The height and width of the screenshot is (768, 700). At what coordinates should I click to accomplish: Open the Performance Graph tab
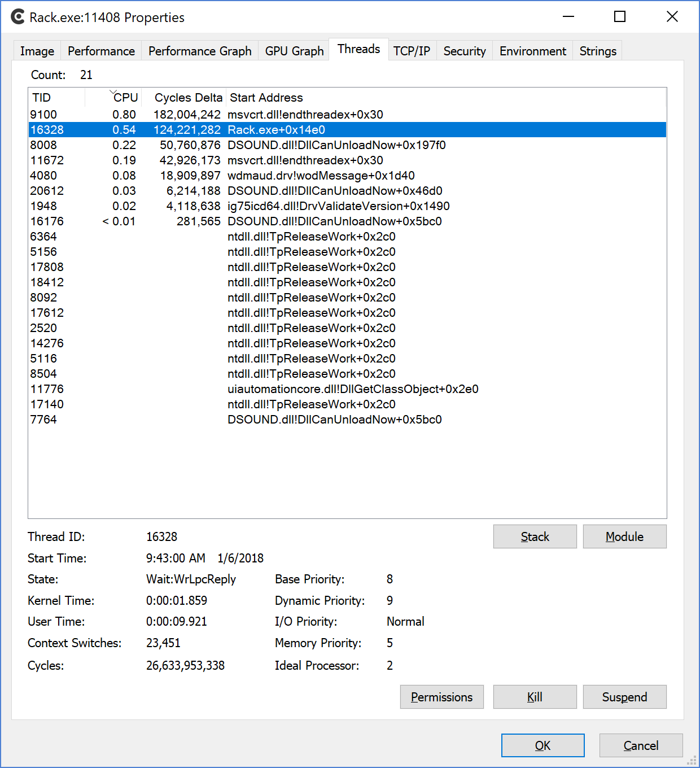200,51
